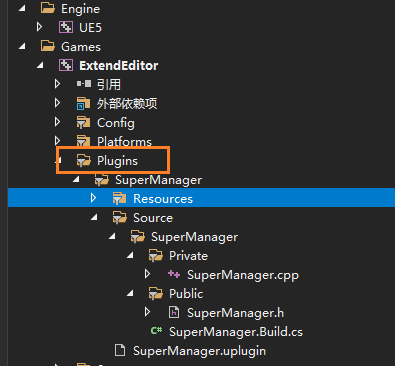Click the header file icon of SuperManager.h
The image size is (395, 366).
[174, 312]
